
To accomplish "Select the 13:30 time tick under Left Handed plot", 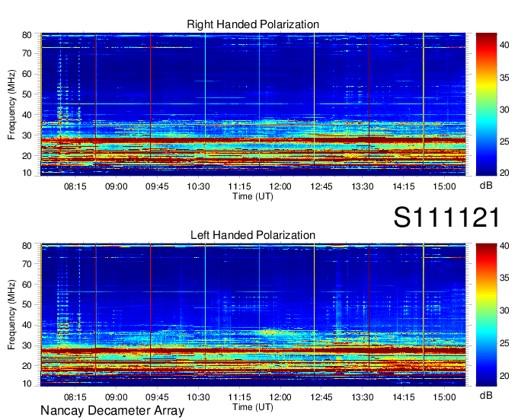I will (x=363, y=397).
